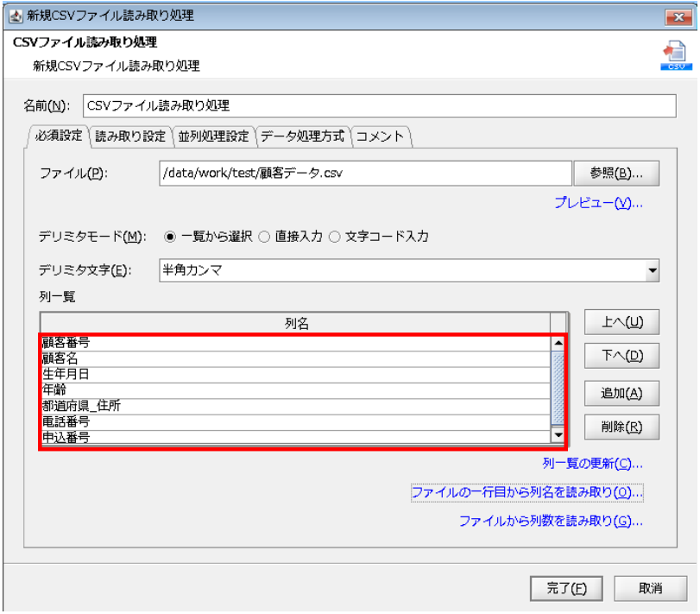700x614 pixels.
Task: Switch to the データ処理方式 tab
Action: (x=302, y=136)
